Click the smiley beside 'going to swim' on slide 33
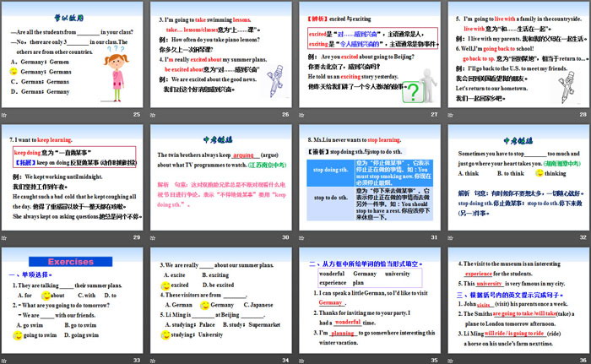The height and width of the screenshot is (364, 591). (17, 336)
